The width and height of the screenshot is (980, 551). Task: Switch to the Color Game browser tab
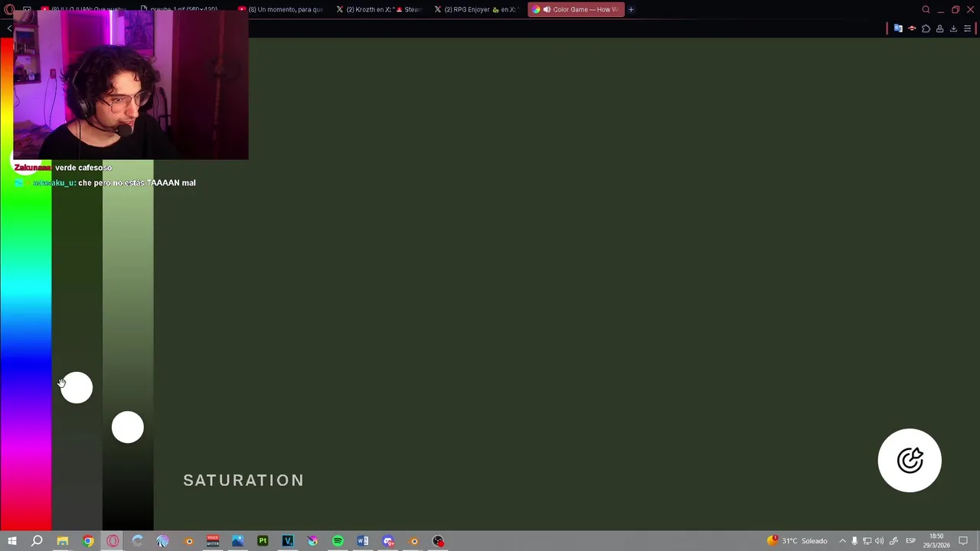point(577,9)
